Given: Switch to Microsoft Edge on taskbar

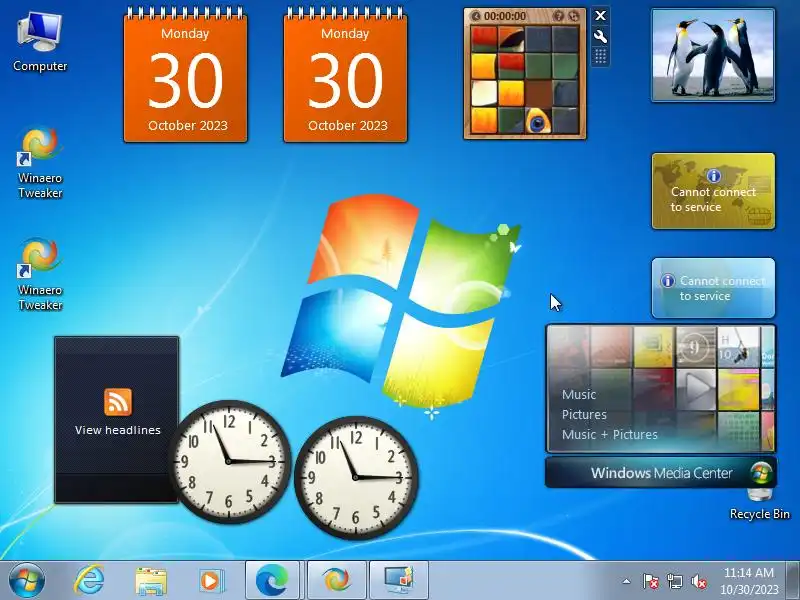Looking at the screenshot, I should pos(272,580).
